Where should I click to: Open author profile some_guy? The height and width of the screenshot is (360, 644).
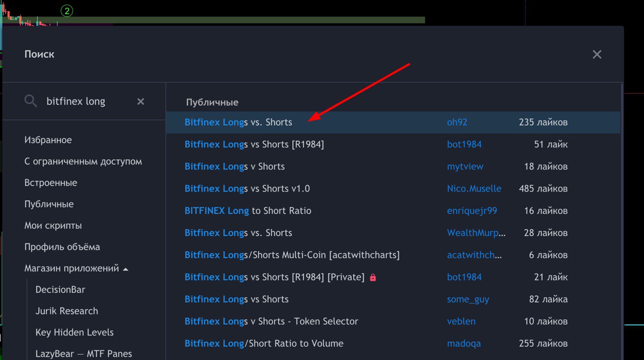tap(468, 299)
